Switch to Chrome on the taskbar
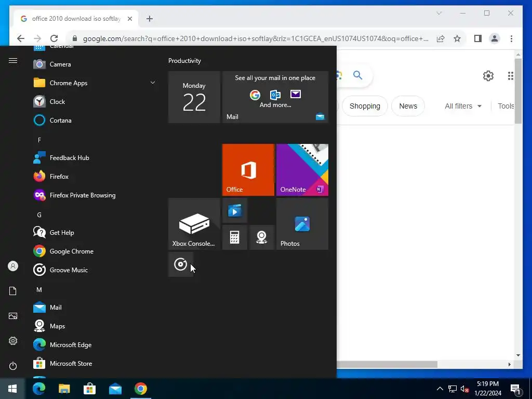Viewport: 532px width, 399px height. pos(140,389)
